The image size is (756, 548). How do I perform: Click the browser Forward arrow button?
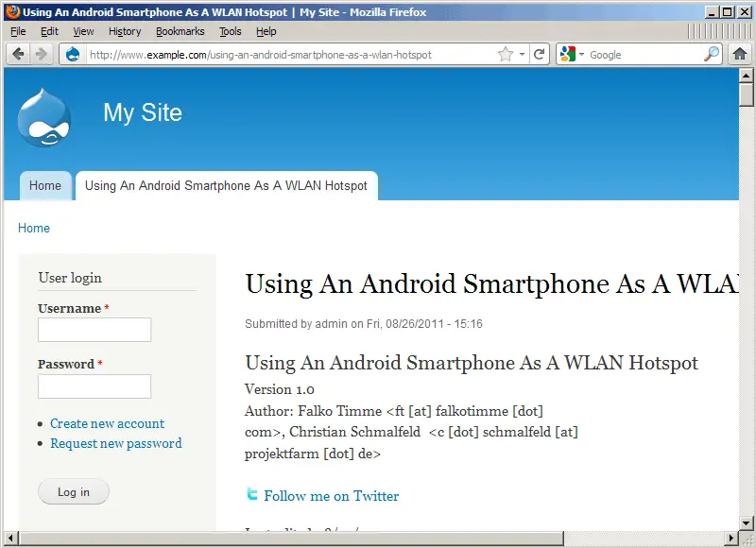41,54
